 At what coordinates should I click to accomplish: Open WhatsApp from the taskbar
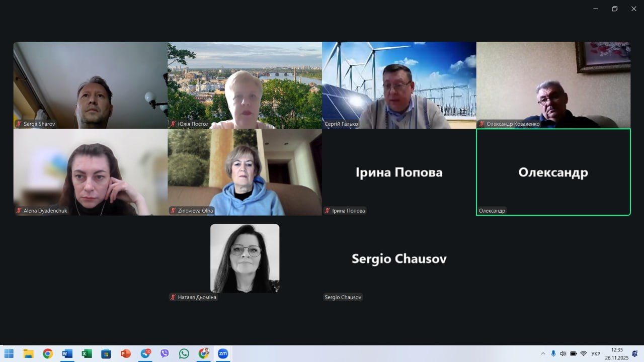[x=184, y=353]
